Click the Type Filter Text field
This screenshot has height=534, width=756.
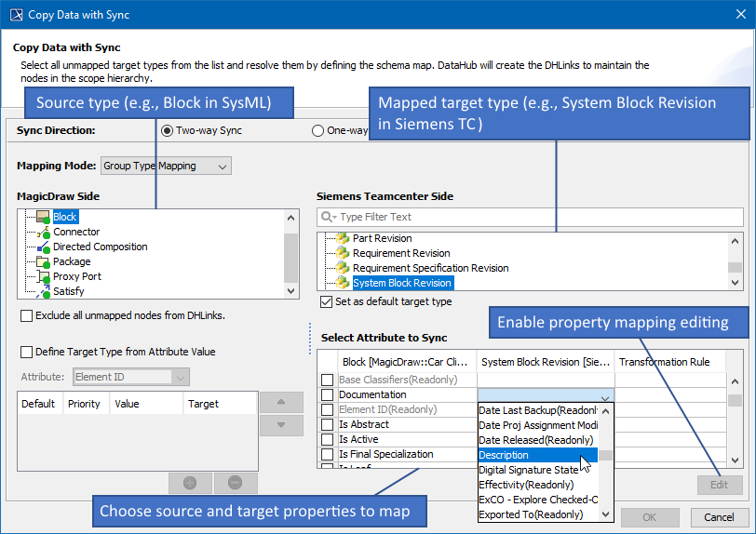530,217
